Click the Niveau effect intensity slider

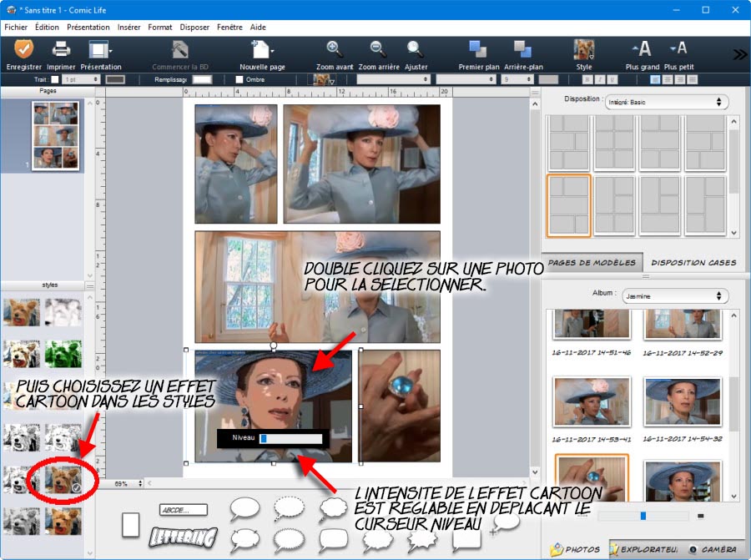(290, 438)
